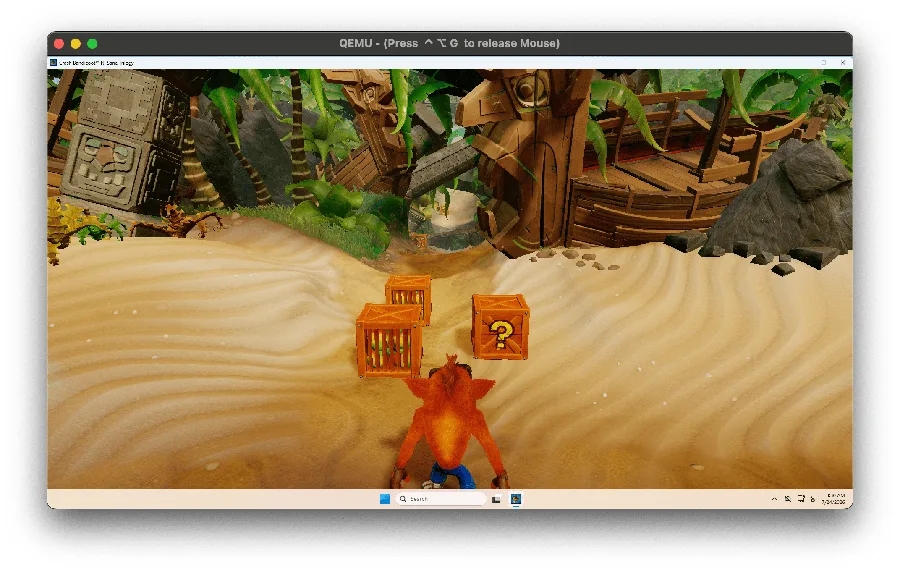Screen dimensions: 900x571
Task: Click the taskbar Search box
Action: [440, 499]
